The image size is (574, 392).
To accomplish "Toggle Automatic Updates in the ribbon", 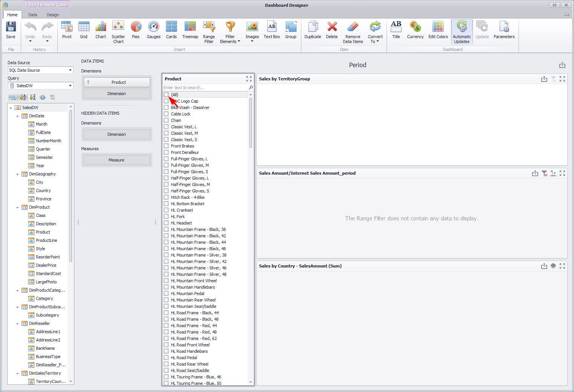I will pos(462,32).
